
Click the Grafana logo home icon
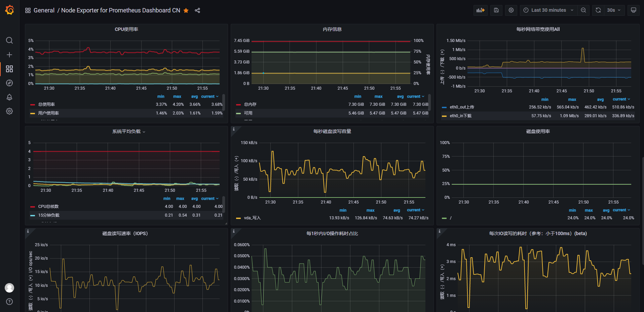click(x=9, y=10)
